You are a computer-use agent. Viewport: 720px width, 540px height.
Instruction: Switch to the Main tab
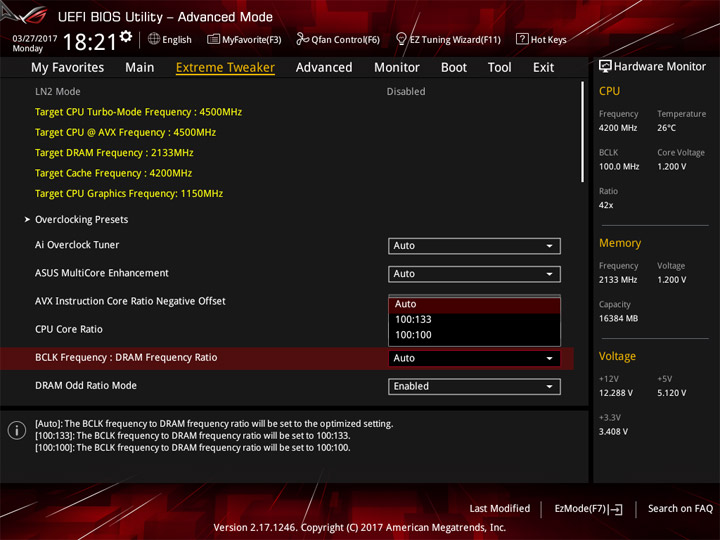[x=140, y=68]
